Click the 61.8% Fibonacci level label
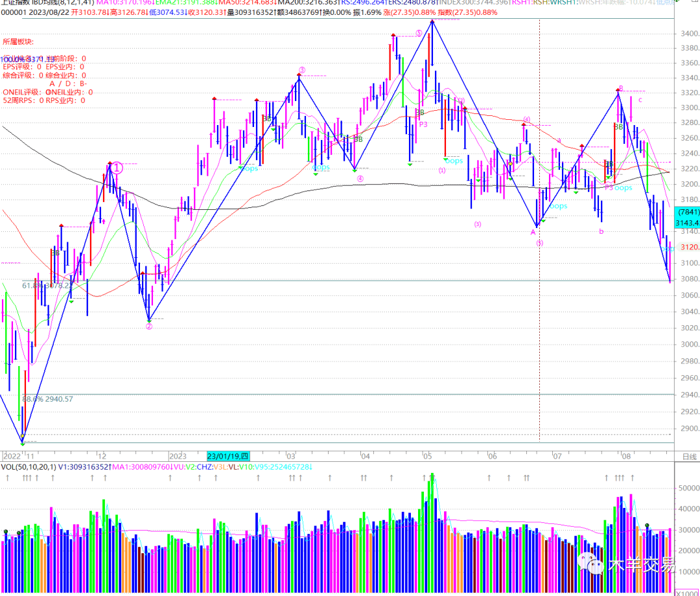Viewport: 700px width, 596px height. pos(47,285)
